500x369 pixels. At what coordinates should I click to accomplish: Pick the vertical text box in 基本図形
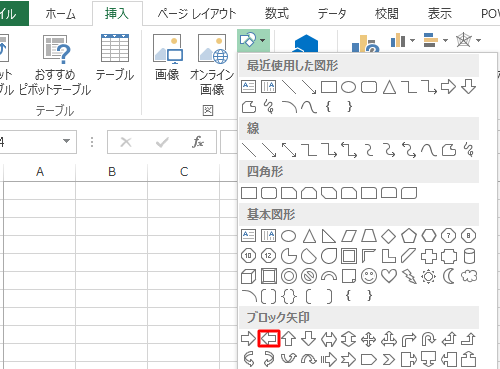[269, 236]
